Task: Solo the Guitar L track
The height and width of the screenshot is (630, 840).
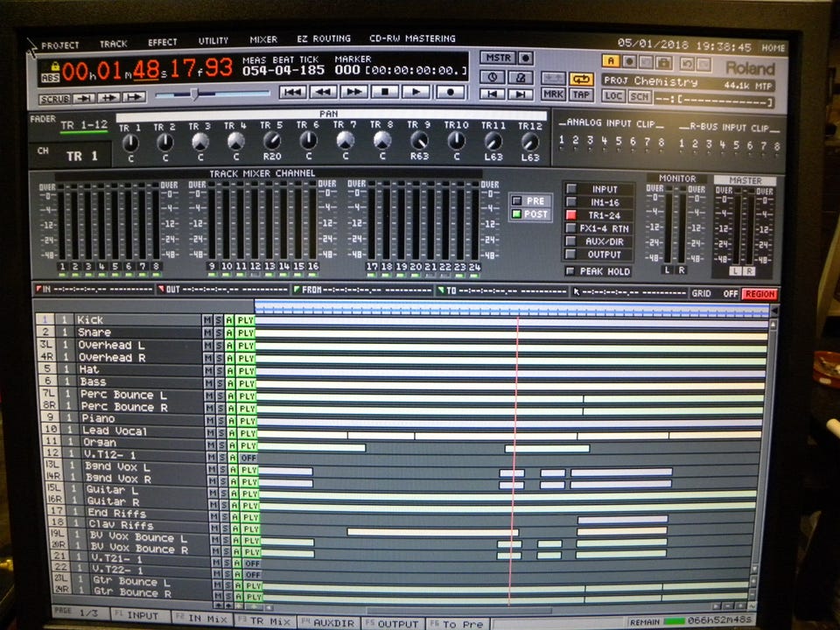Action: pos(222,493)
